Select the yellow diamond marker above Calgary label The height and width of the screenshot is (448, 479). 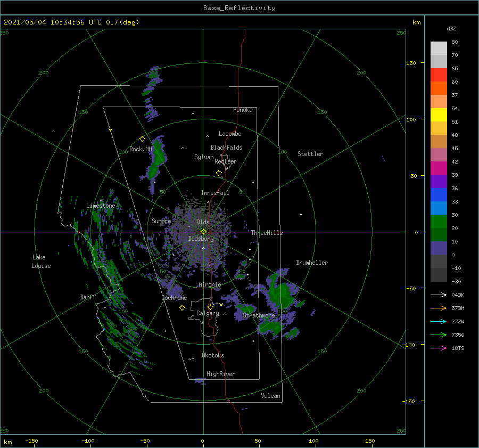(210, 307)
